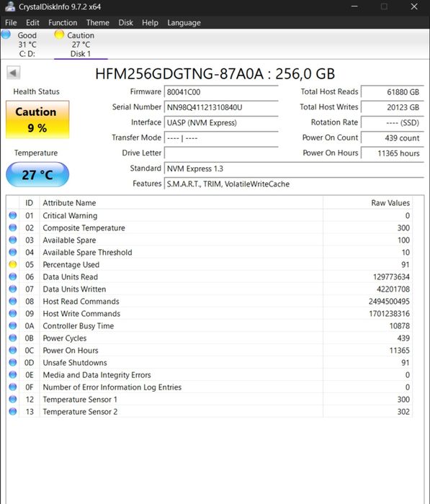Click the Transfer Mode field
The height and width of the screenshot is (504, 430).
(221, 138)
